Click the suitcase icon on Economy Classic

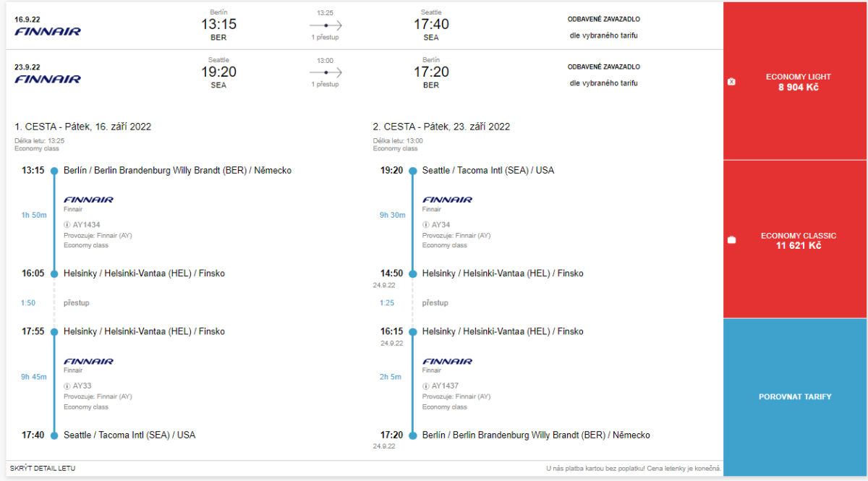tap(731, 240)
